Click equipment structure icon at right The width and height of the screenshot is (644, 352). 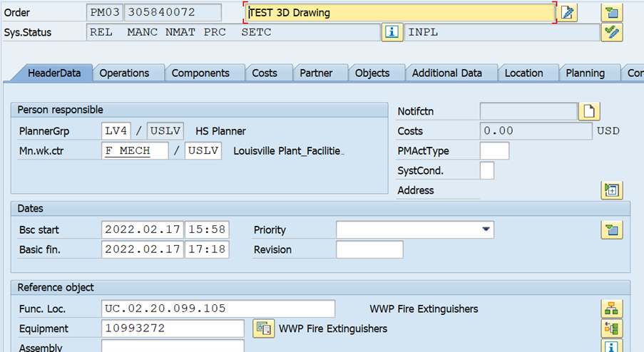click(612, 328)
